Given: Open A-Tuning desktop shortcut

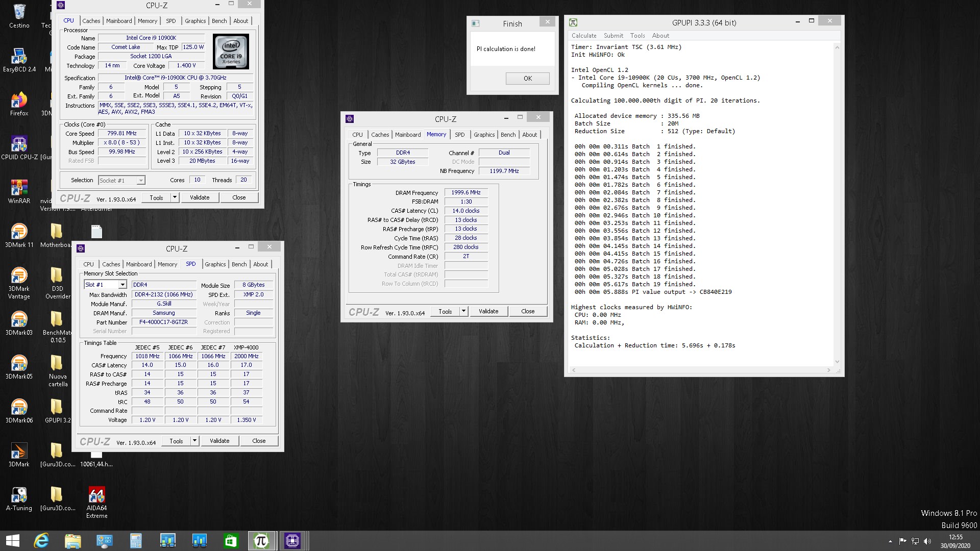Looking at the screenshot, I should [x=19, y=498].
